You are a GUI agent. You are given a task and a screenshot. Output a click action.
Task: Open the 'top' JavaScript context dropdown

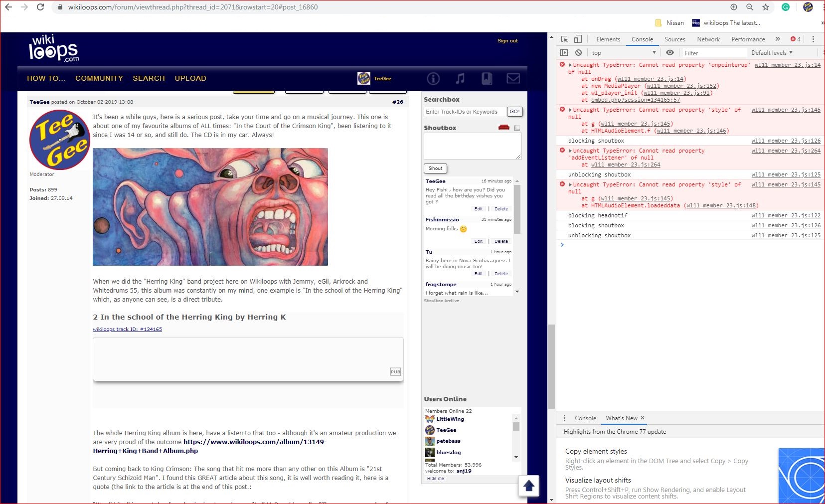tap(623, 53)
